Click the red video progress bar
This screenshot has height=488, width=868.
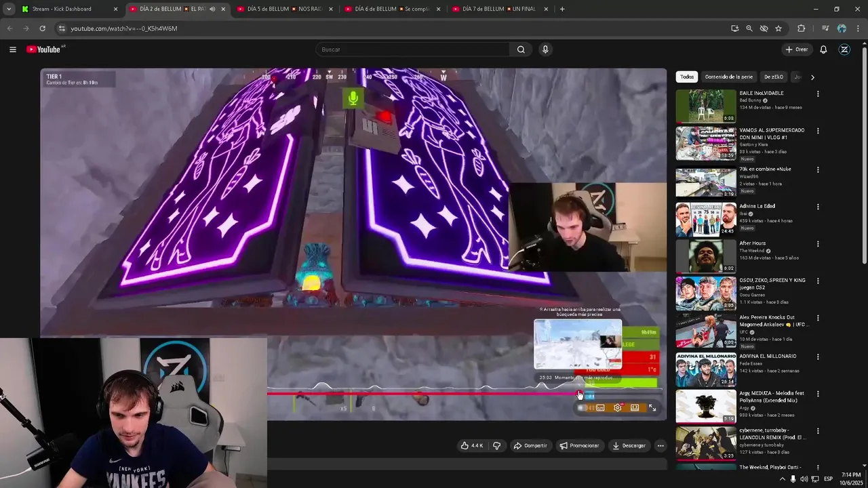tap(423, 393)
